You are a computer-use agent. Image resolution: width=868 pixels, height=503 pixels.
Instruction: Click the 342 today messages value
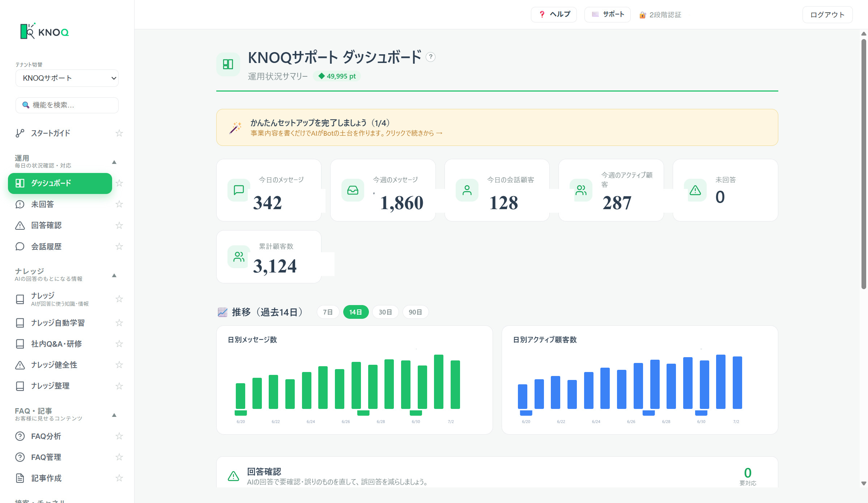(x=267, y=203)
